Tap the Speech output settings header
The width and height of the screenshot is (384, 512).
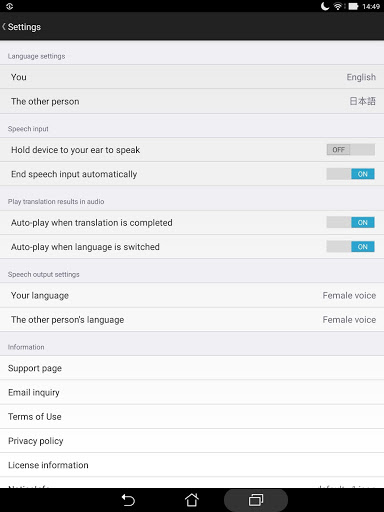44,274
